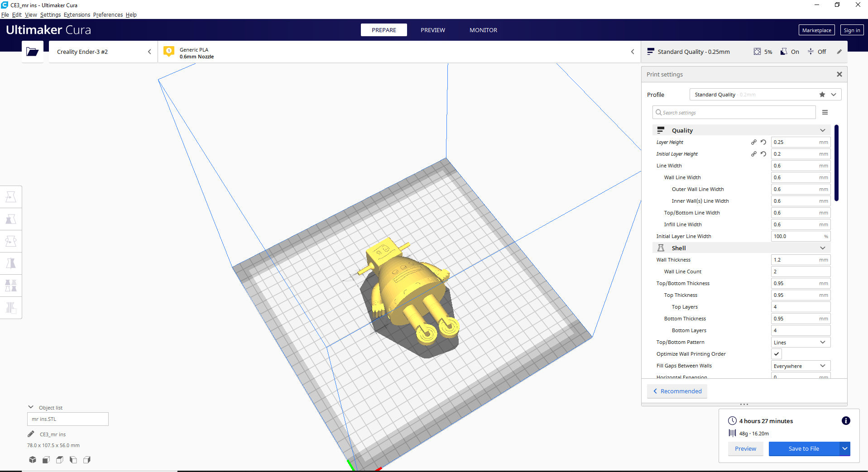Viewport: 868px width, 472px height.
Task: Switch to the MONITOR stage tab
Action: pos(483,30)
